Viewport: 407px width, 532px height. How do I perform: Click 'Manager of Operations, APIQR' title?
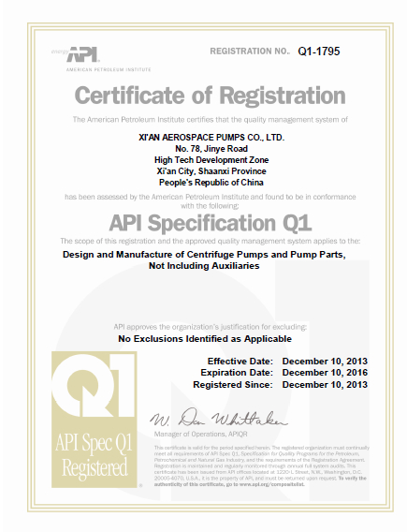point(200,434)
